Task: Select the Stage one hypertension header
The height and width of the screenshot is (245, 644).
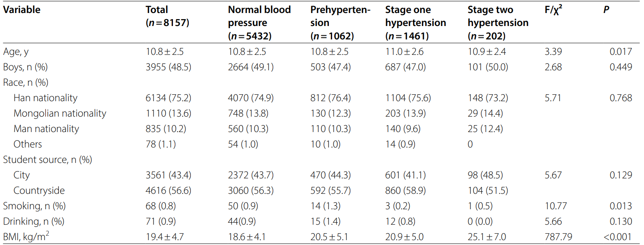Action: 415,23
